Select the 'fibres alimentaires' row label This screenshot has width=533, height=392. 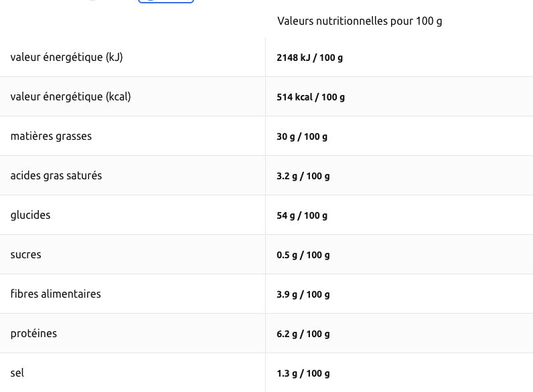tap(56, 294)
